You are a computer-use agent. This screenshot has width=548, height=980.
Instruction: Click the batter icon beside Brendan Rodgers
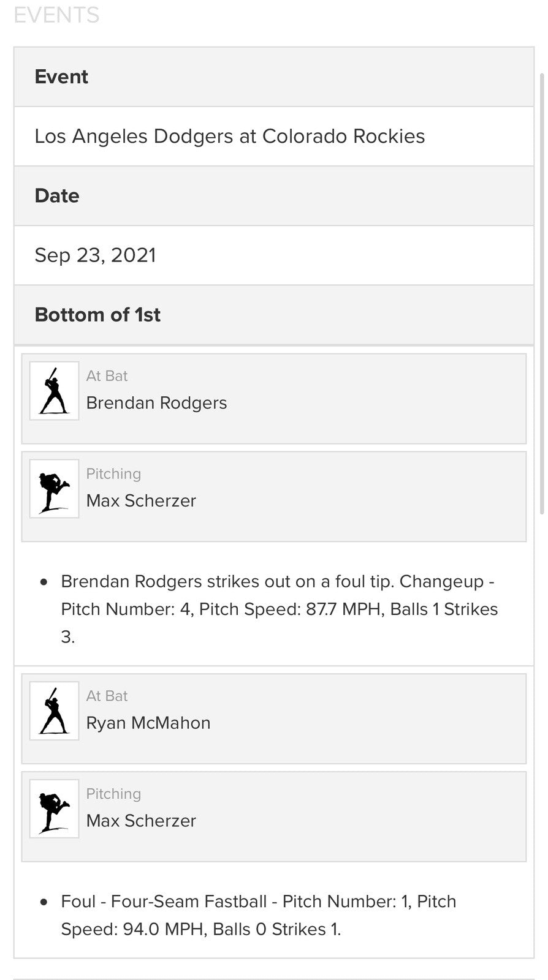pos(54,391)
